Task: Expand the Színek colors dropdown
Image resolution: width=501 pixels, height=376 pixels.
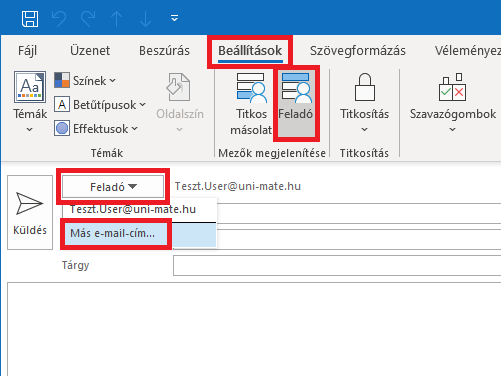Action: [85, 80]
